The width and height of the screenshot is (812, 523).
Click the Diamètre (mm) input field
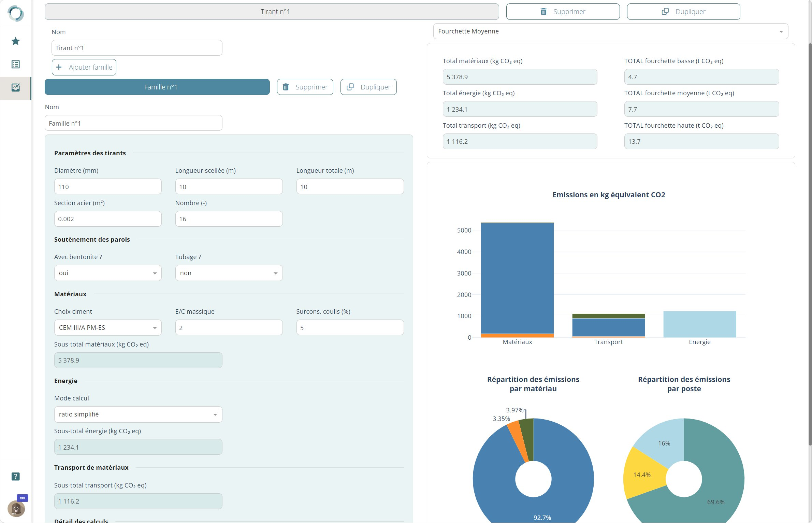point(107,187)
